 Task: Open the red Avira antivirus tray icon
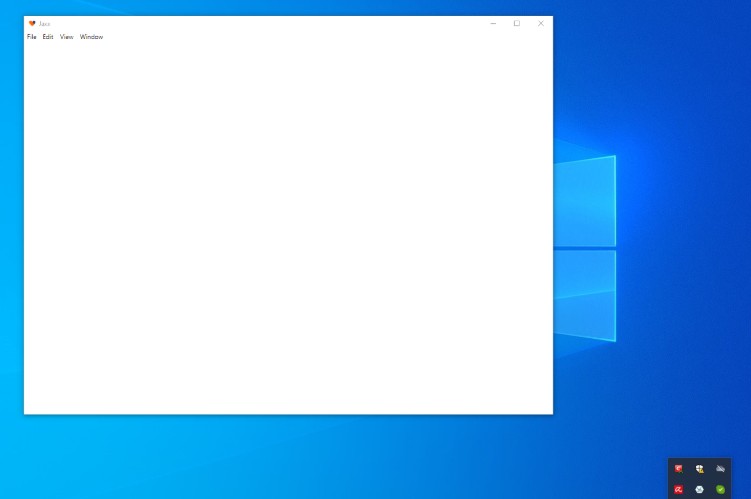pos(679,489)
